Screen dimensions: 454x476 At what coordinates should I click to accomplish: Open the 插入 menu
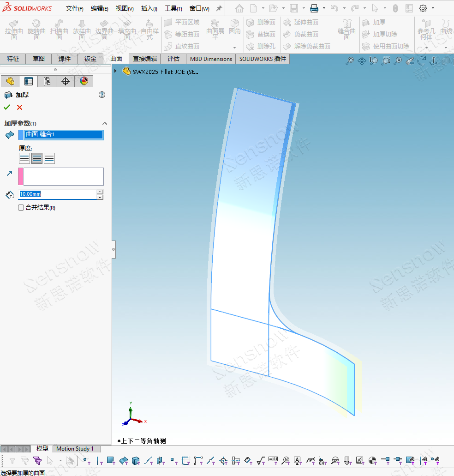click(x=149, y=8)
